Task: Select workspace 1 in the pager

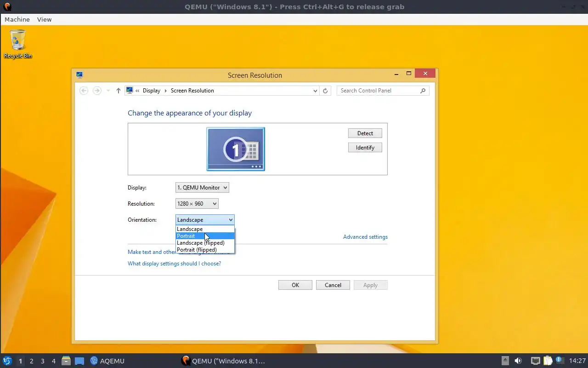Action: pos(20,361)
